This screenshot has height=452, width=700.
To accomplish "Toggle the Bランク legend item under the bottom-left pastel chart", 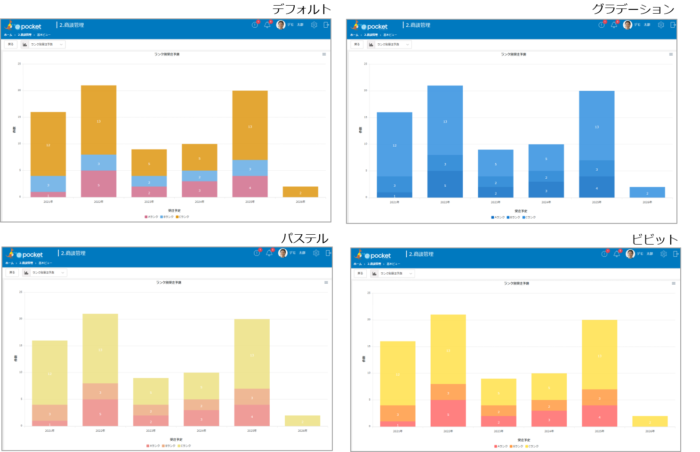I will pos(165,445).
